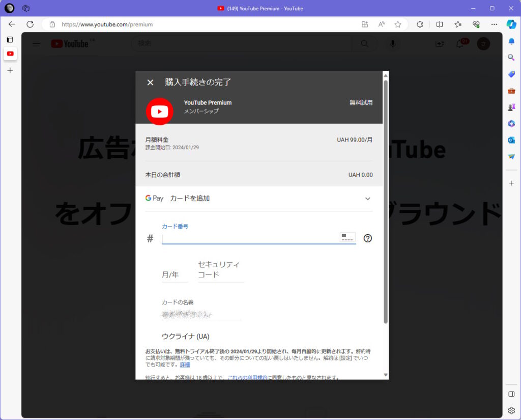
Task: Click the card type icon in number field
Action: tap(348, 237)
